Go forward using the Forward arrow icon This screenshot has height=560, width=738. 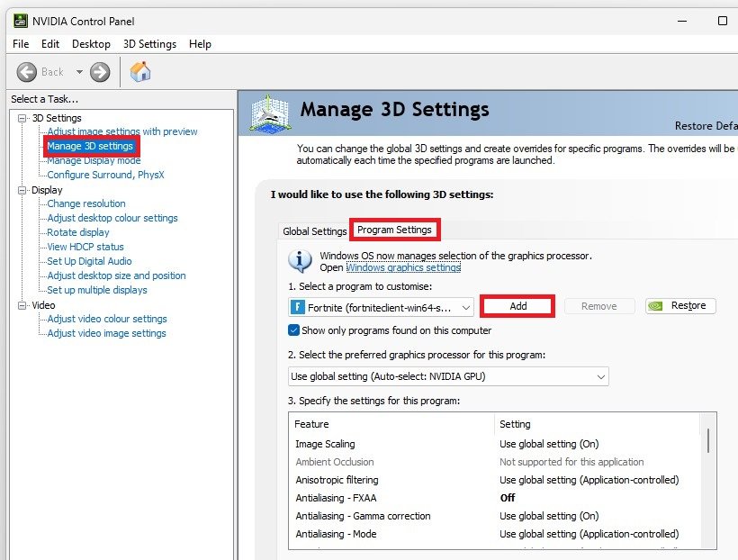(x=100, y=72)
